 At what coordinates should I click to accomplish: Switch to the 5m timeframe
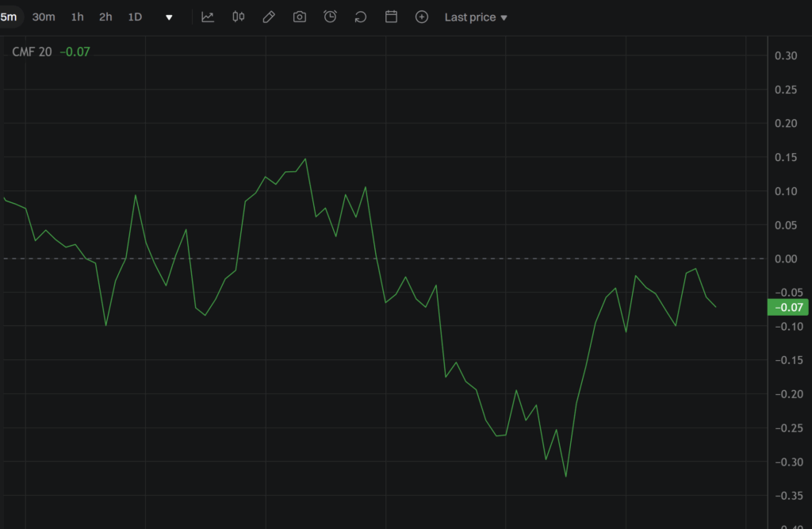click(9, 17)
